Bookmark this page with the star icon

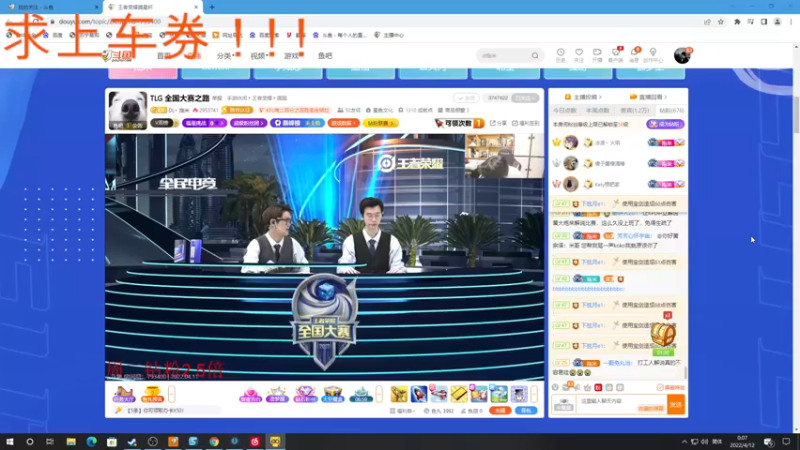point(720,22)
